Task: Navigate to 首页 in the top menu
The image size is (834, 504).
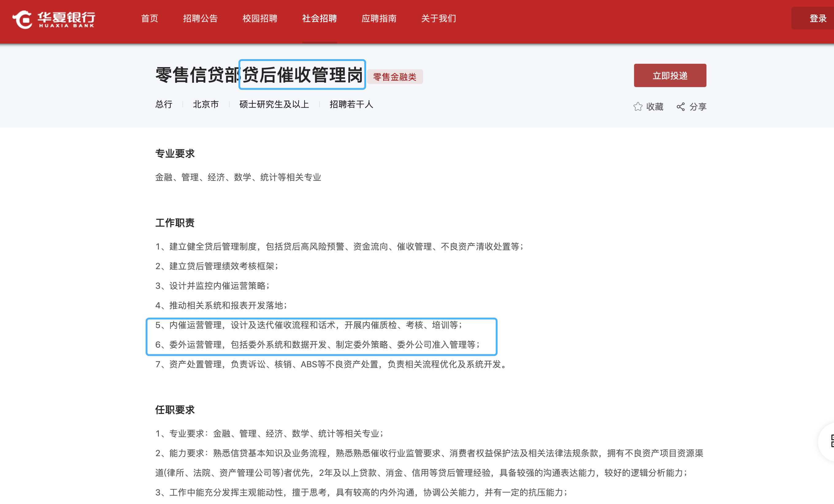Action: (x=149, y=19)
